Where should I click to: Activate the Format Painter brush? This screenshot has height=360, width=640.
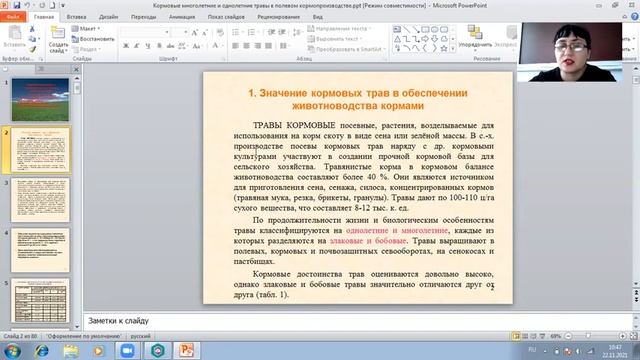32,49
